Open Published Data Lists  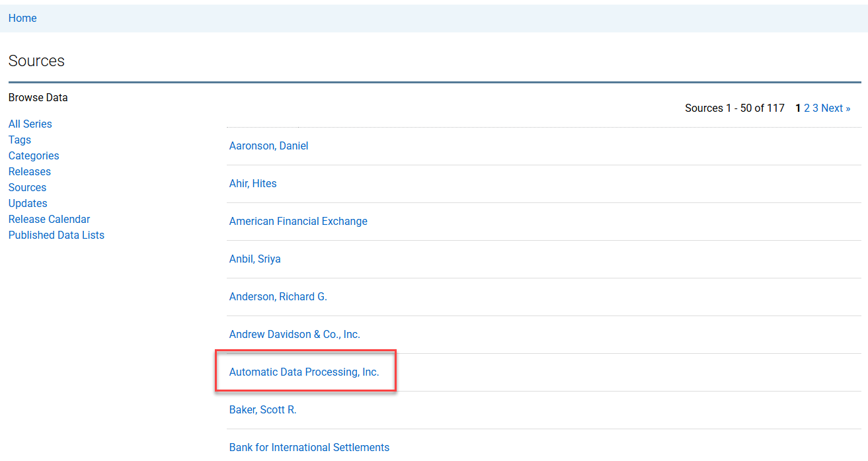56,235
